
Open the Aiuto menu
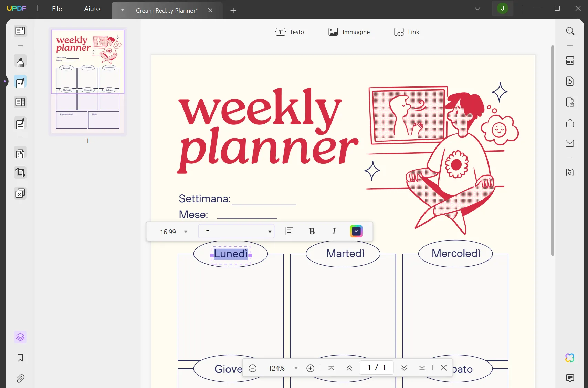point(92,9)
